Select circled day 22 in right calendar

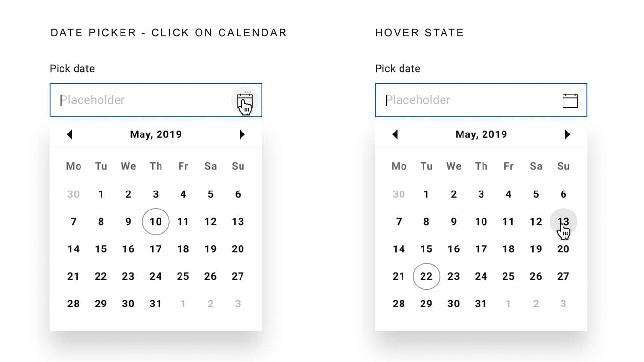point(426,276)
